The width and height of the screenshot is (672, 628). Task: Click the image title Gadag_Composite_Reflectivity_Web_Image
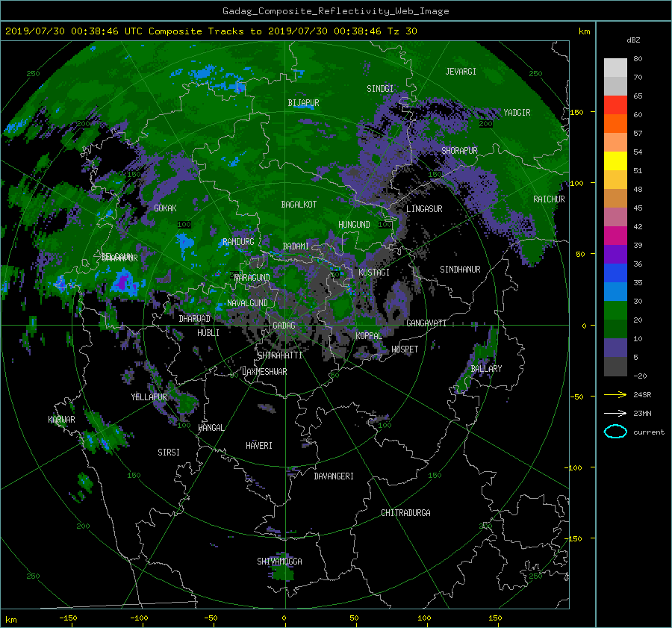[335, 11]
